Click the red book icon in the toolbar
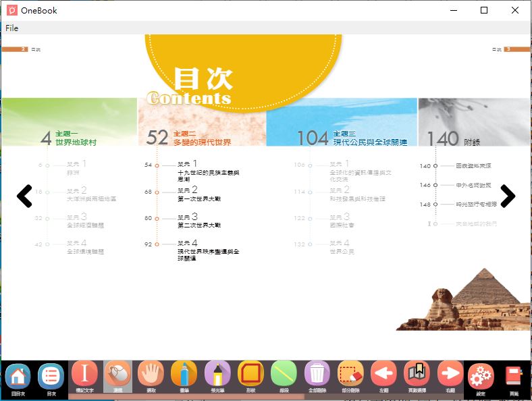Viewport: 532px width, 401px height. tap(514, 376)
